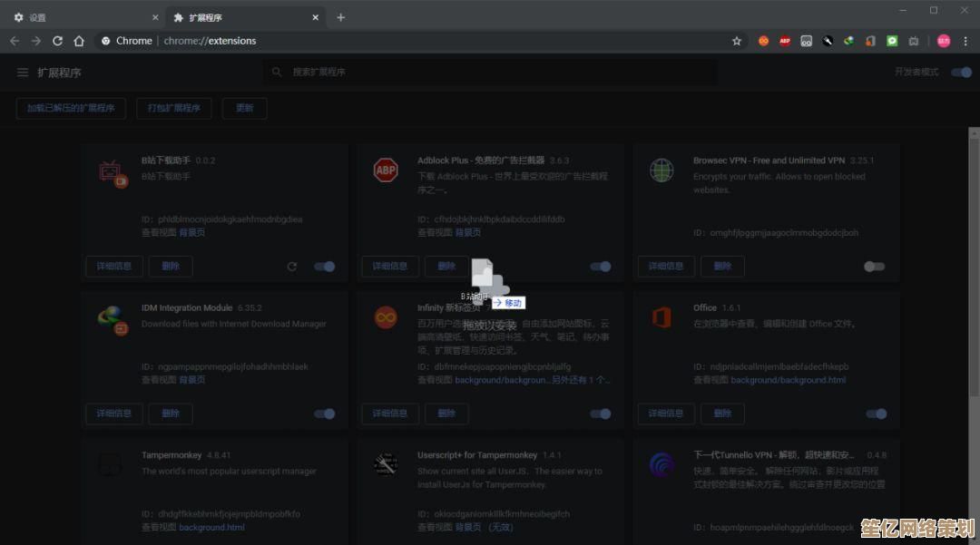Open 详细信息 for B站下载助手

point(114,267)
